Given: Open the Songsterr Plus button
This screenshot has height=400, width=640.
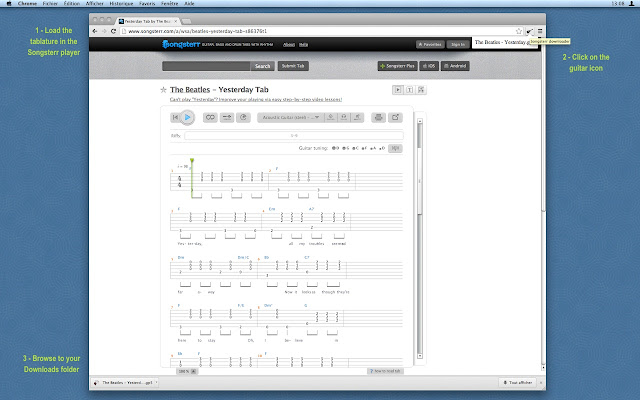Looking at the screenshot, I should click(398, 66).
